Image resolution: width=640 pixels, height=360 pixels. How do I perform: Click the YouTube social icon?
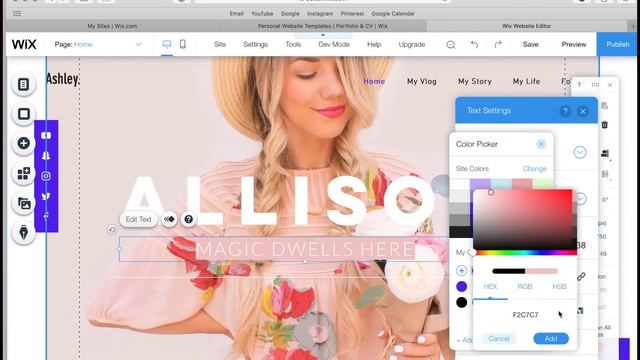click(x=46, y=135)
